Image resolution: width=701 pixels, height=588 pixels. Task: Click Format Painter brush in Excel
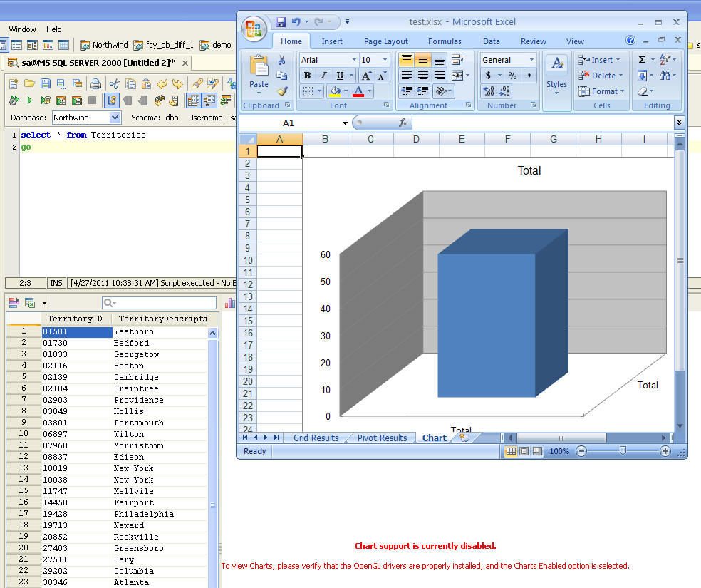tap(281, 92)
